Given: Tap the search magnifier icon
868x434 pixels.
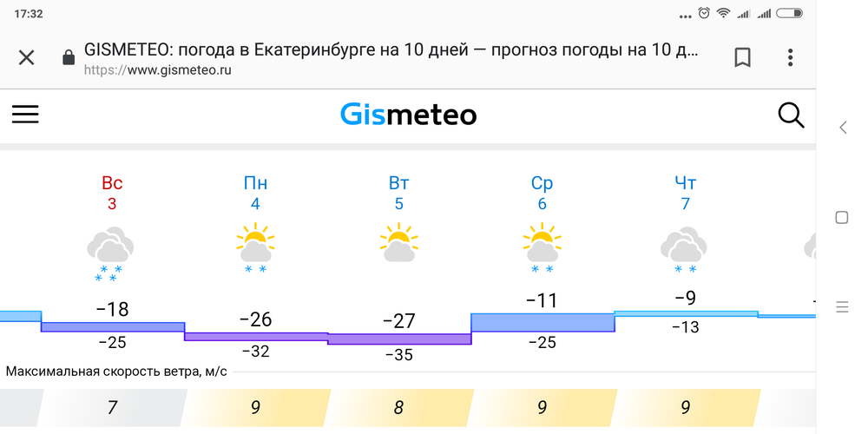Looking at the screenshot, I should (x=791, y=115).
